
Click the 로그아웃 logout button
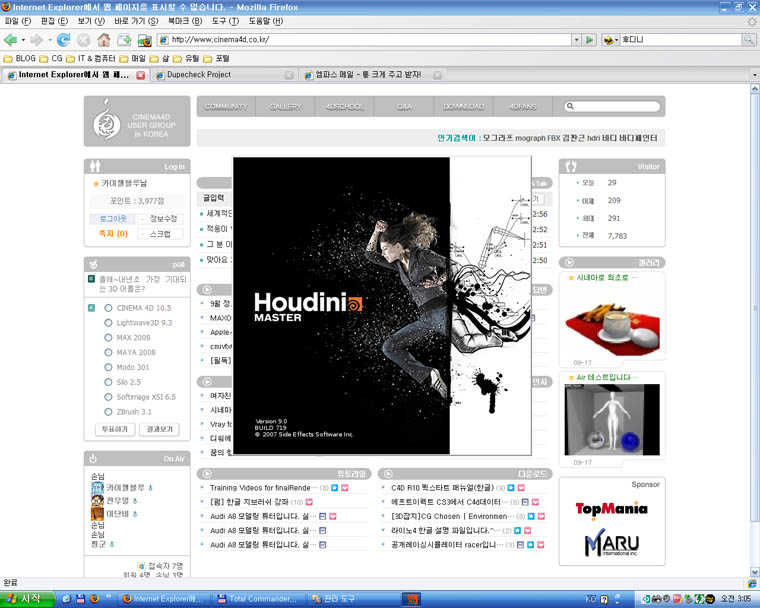click(113, 219)
